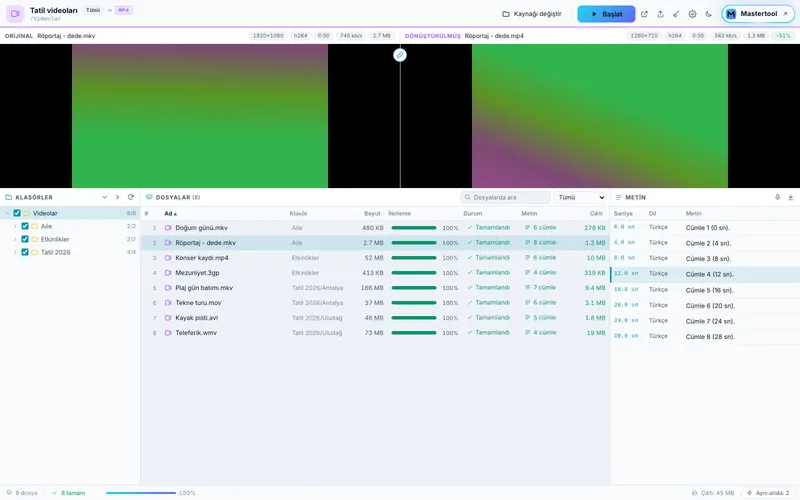
Task: Click the upload/export arrow icon in header
Action: pyautogui.click(x=660, y=14)
